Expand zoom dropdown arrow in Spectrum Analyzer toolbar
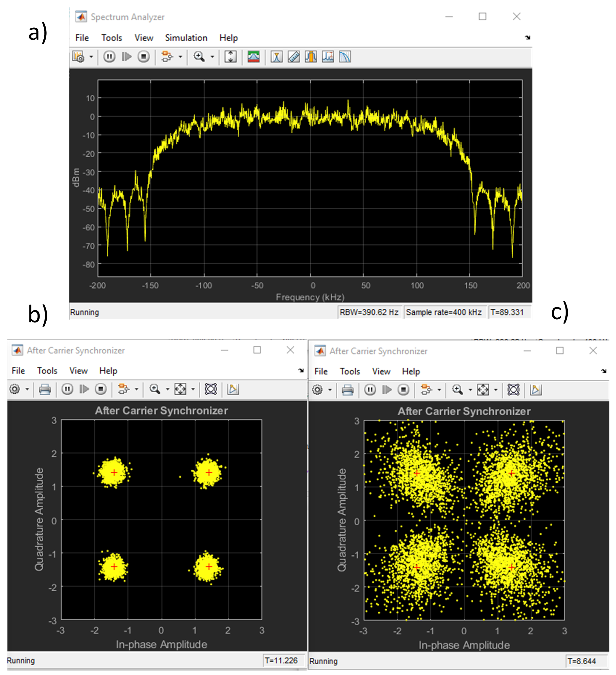This screenshot has width=616, height=675. click(212, 57)
